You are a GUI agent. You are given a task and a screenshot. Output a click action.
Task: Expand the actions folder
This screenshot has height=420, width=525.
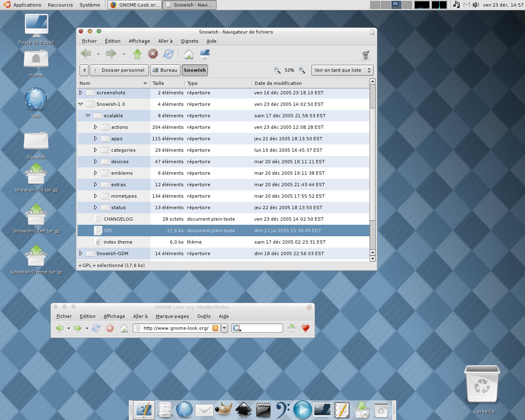coord(96,127)
